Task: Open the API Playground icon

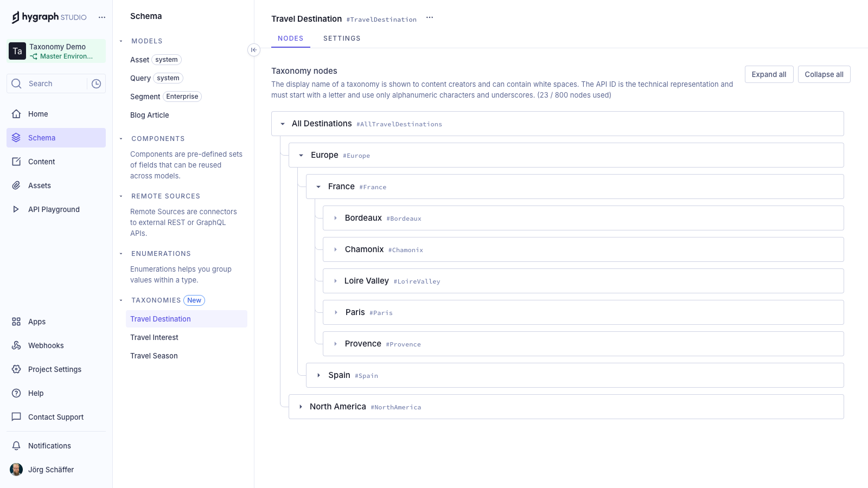Action: coord(16,209)
